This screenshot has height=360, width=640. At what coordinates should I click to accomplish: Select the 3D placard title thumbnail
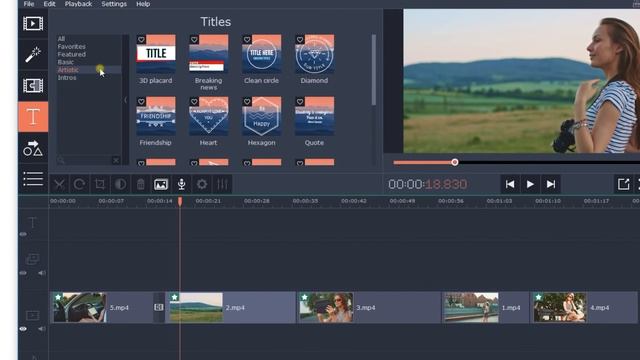[x=156, y=54]
